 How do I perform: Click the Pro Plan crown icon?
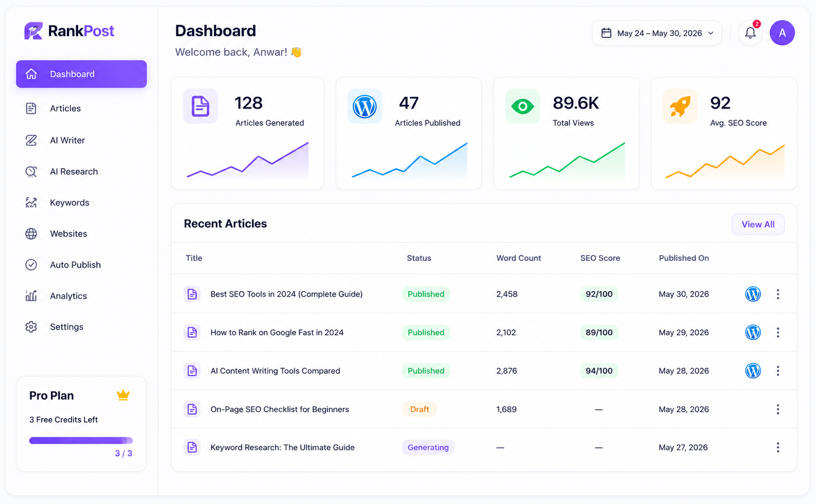(x=123, y=395)
